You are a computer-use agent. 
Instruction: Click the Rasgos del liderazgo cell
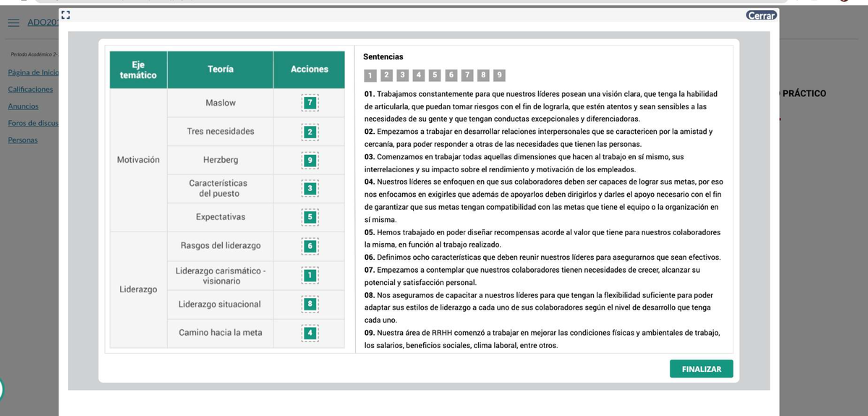(x=221, y=246)
